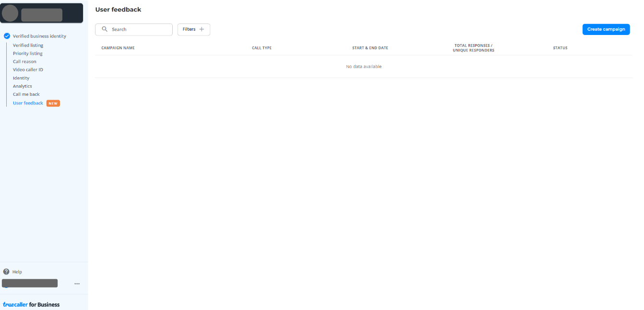Image resolution: width=644 pixels, height=310 pixels.
Task: Click the verified badge icon beside business identity
Action: [x=7, y=36]
